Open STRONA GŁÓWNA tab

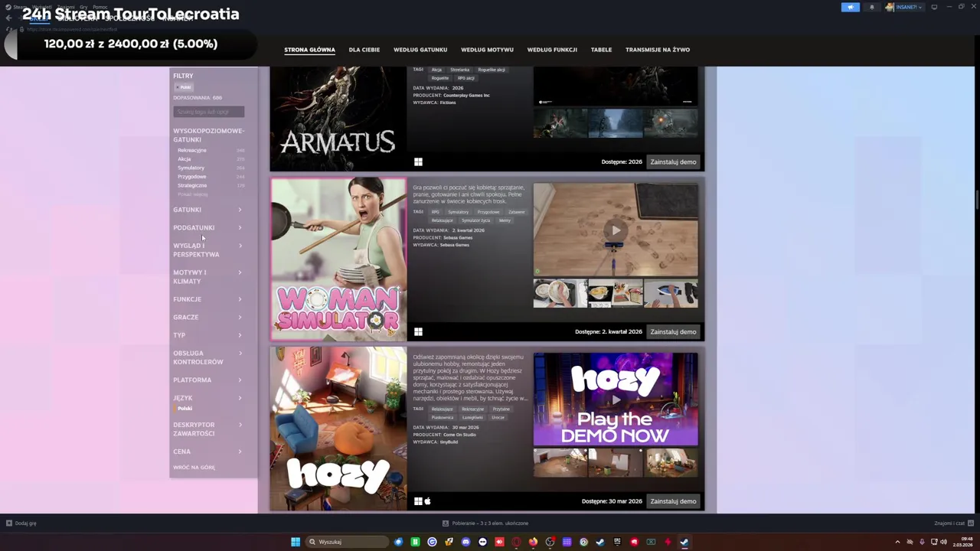coord(309,50)
